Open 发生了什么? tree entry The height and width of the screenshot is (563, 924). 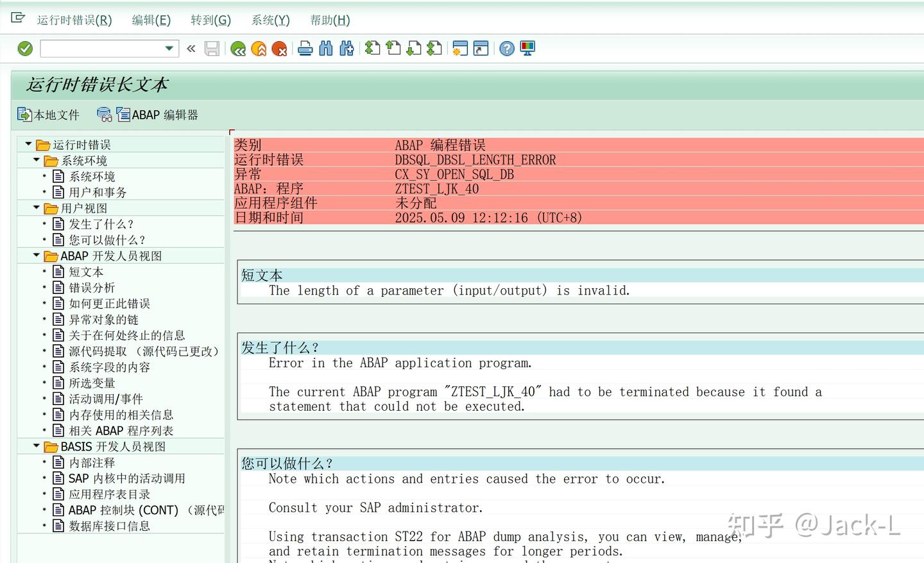tap(101, 224)
